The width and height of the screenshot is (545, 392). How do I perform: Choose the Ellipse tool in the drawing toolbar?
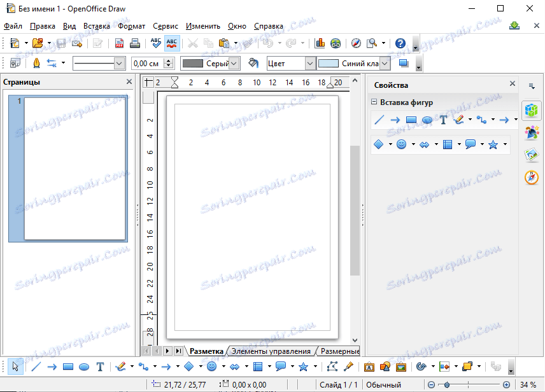pos(83,367)
